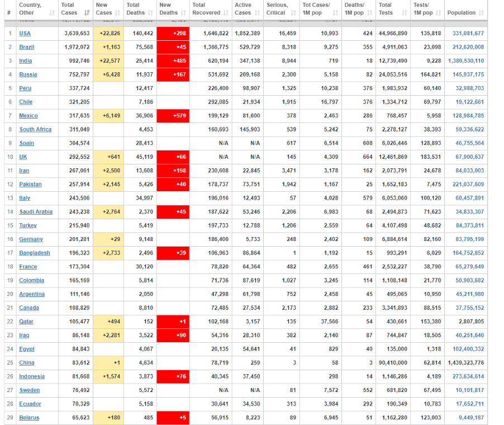Open the Brazil country link

26,47
